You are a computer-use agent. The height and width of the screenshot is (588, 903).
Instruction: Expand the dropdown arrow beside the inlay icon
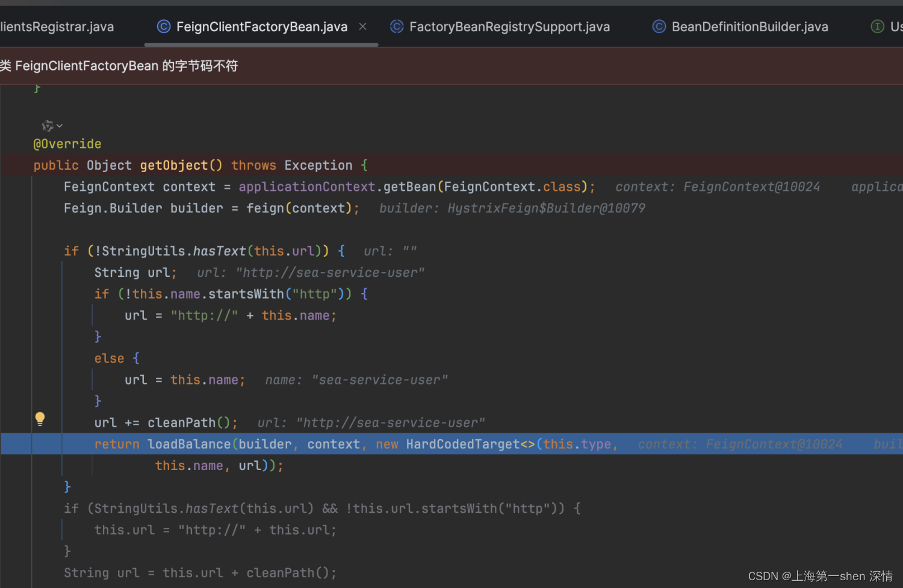[x=60, y=126]
